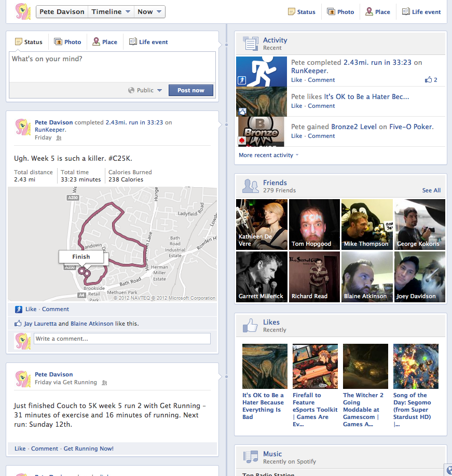
Task: Click the Finish marker on run map
Action: click(x=81, y=257)
